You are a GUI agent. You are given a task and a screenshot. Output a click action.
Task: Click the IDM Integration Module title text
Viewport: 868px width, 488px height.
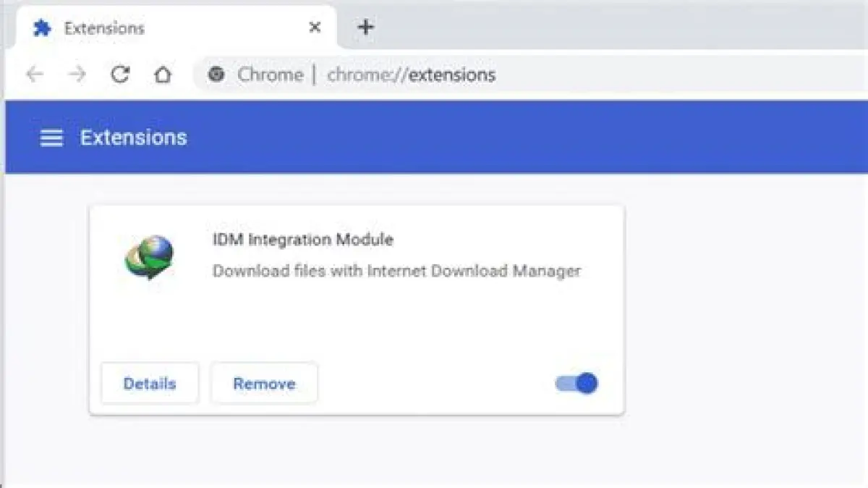click(x=302, y=240)
